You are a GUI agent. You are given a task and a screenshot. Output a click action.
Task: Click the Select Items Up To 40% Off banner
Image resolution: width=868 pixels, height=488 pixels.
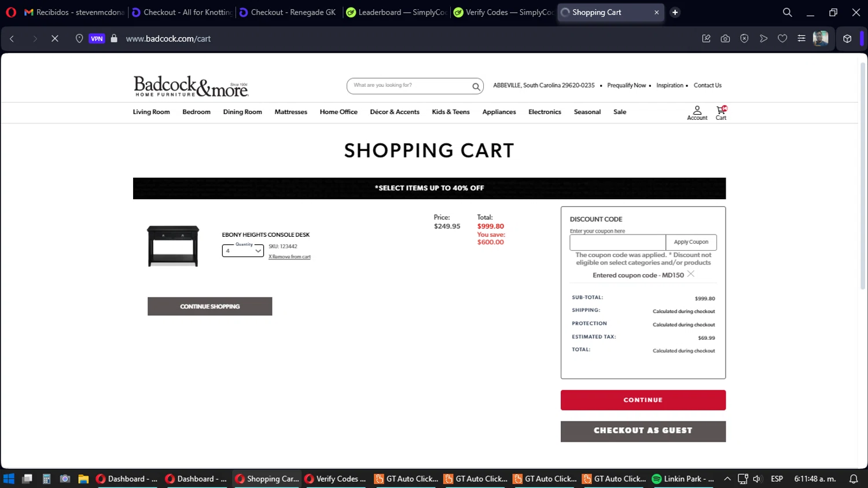pos(429,188)
